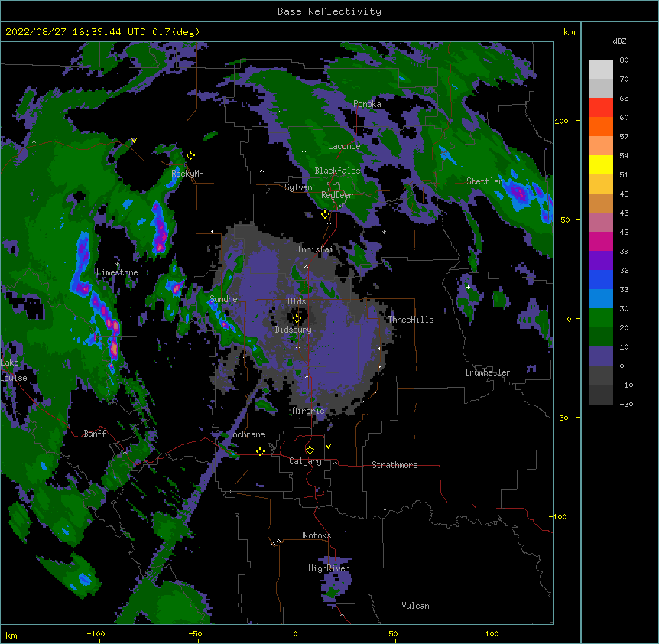Click the -100 tick label on vertical axis
Screen dimensions: 659x644
pos(558,516)
